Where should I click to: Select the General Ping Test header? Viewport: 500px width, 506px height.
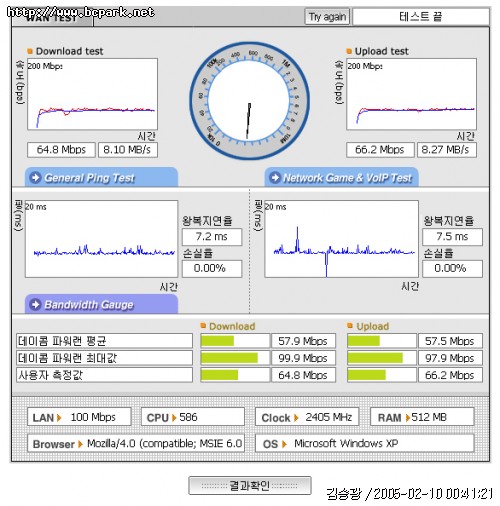(101, 177)
